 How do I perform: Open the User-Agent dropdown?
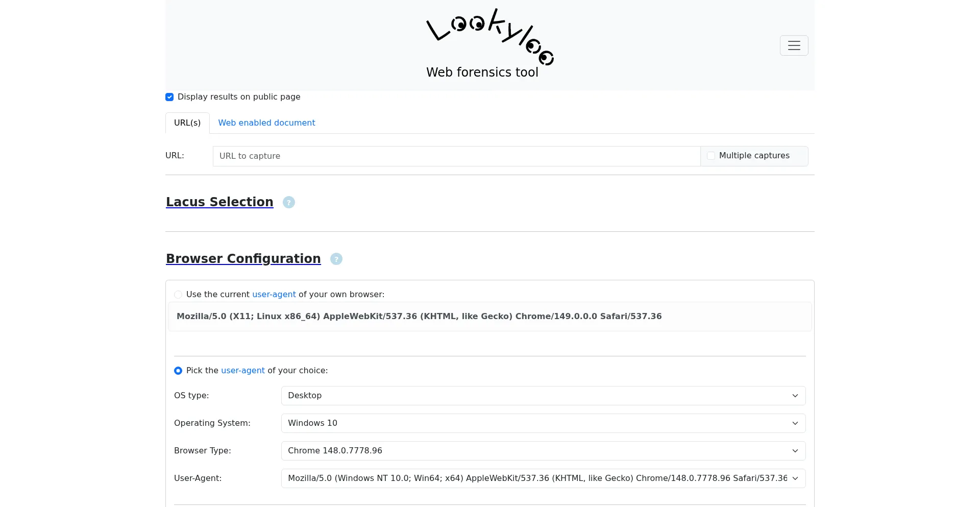[543, 478]
